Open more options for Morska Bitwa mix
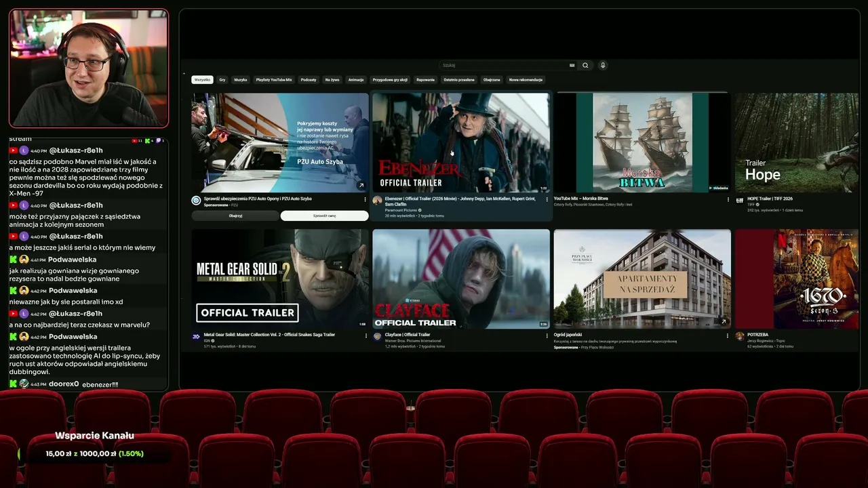The width and height of the screenshot is (868, 488). (x=728, y=199)
